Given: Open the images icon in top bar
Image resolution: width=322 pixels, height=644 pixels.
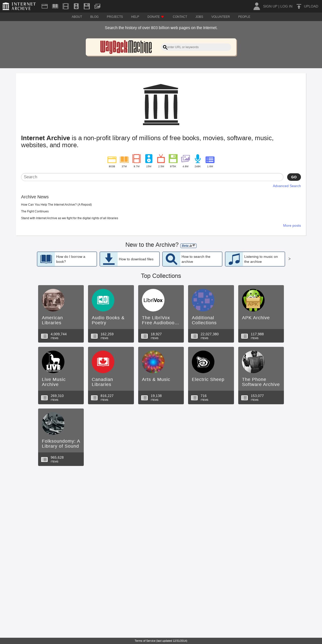Looking at the screenshot, I should pyautogui.click(x=97, y=6).
